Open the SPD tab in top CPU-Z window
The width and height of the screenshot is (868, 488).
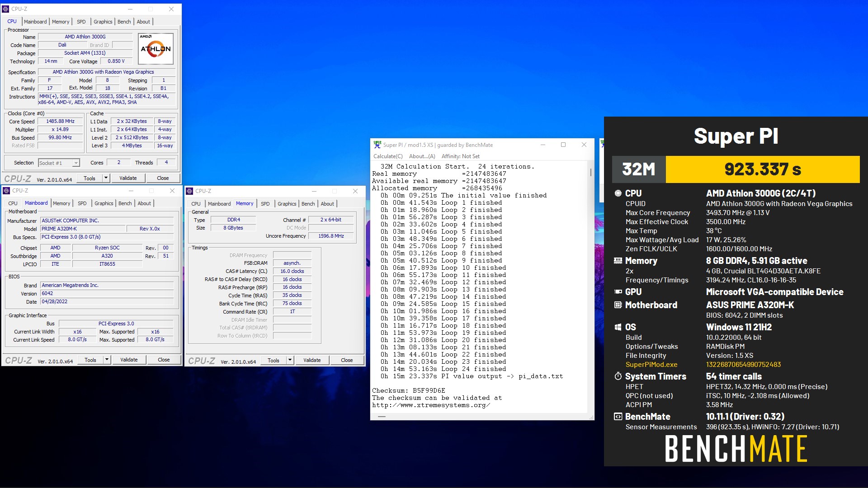click(x=81, y=22)
